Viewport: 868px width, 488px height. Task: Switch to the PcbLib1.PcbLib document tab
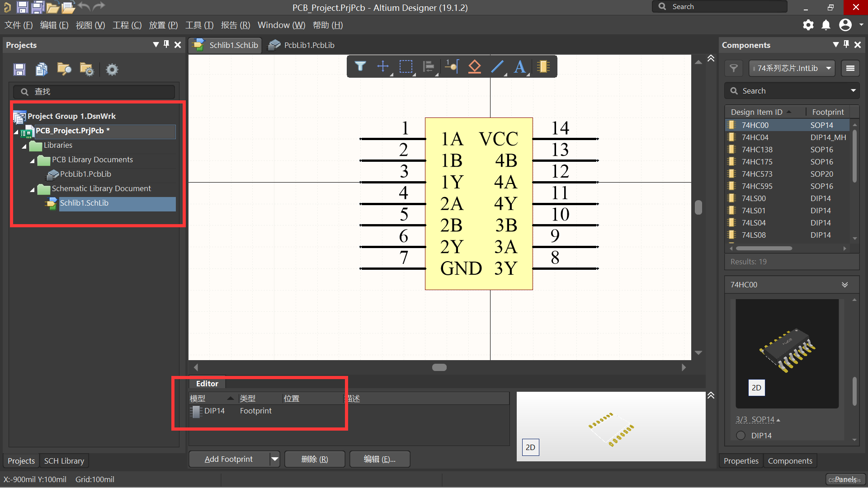(x=302, y=45)
